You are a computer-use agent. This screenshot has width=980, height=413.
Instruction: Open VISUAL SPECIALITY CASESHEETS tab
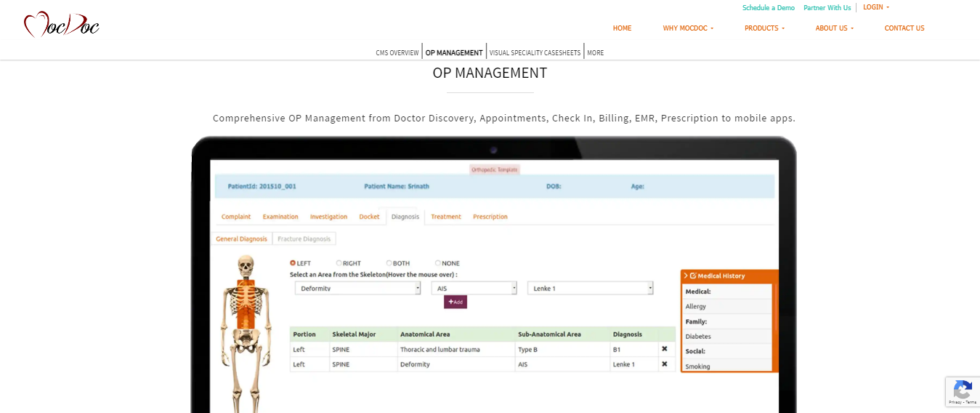[535, 53]
